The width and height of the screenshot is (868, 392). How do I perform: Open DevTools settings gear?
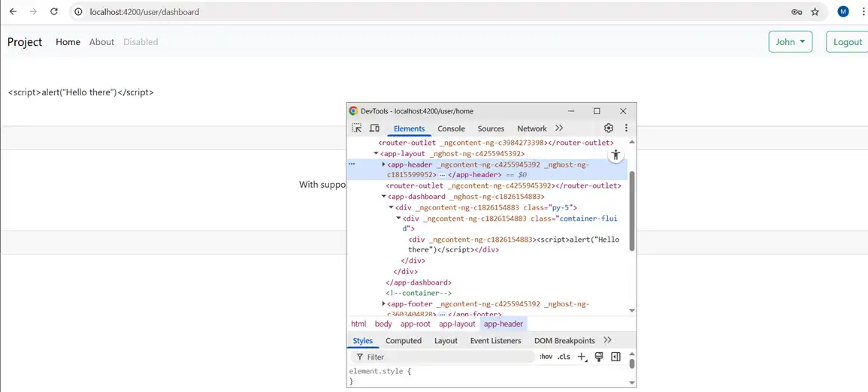pos(609,128)
